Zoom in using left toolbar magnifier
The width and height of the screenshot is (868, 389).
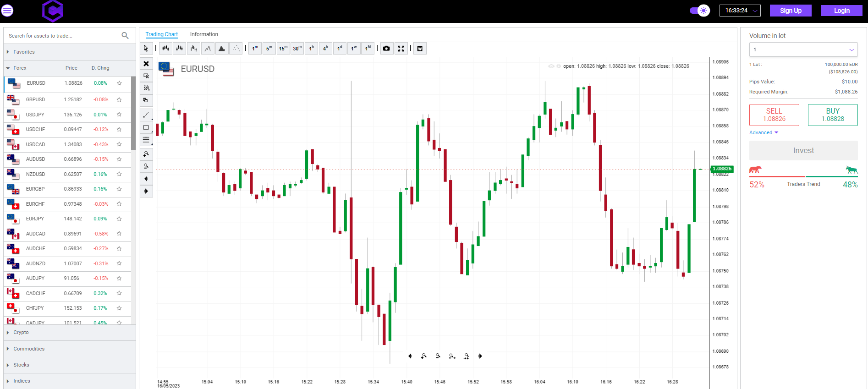click(x=146, y=154)
